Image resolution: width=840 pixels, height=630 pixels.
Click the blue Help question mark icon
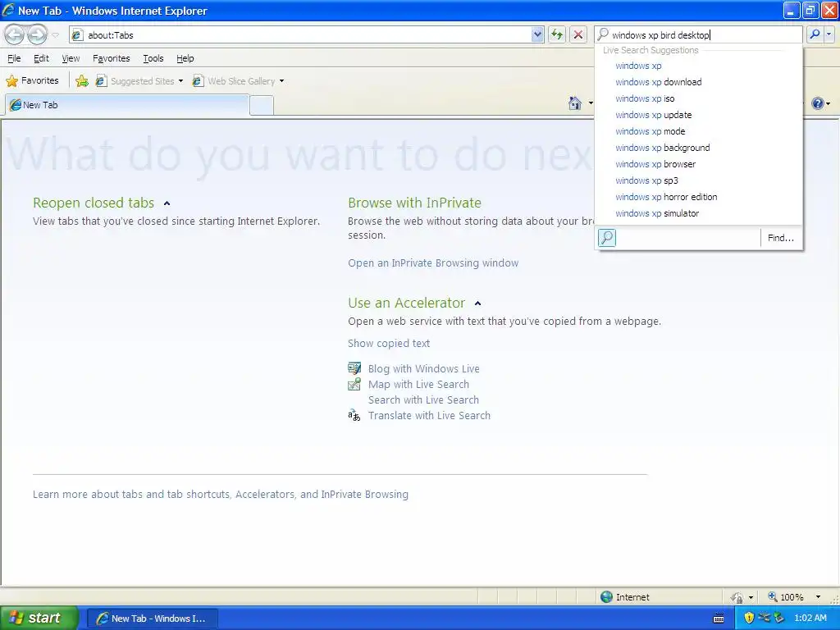pos(818,103)
